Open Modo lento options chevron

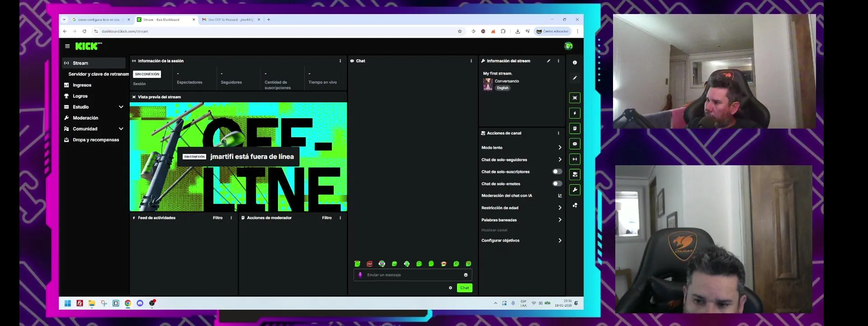(x=560, y=148)
